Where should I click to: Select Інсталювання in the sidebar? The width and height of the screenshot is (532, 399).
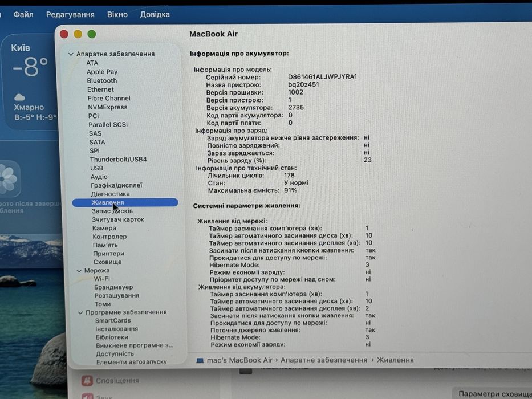[x=117, y=329]
